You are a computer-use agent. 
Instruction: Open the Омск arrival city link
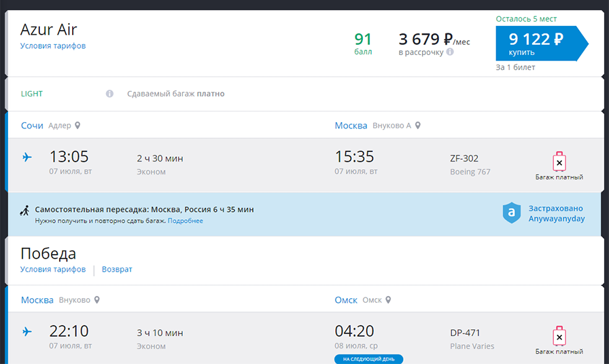[x=346, y=300]
